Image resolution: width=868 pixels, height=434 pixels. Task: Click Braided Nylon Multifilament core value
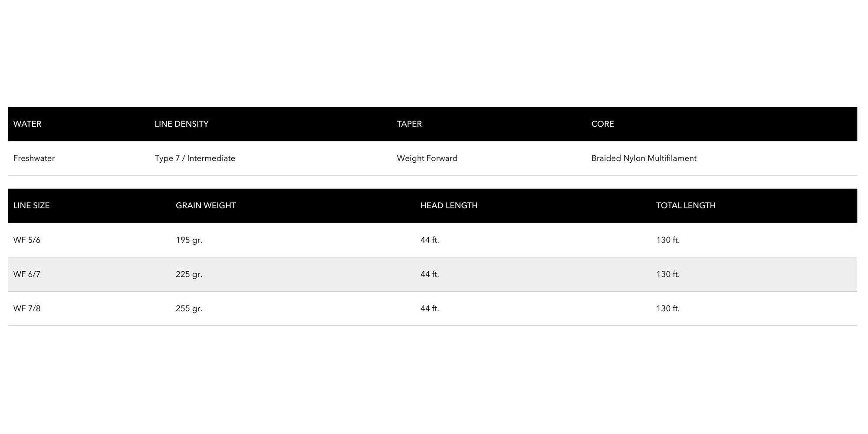point(644,158)
